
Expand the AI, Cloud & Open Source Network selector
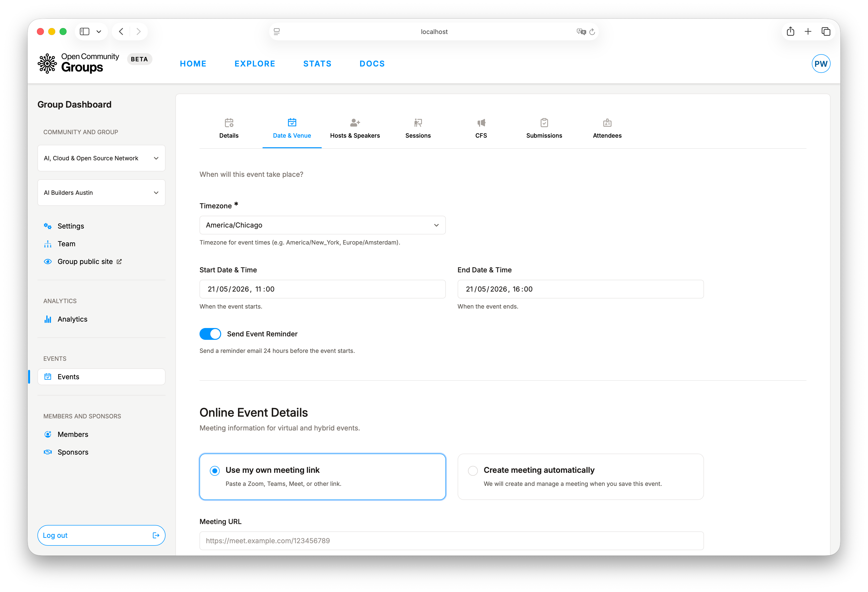coord(101,158)
